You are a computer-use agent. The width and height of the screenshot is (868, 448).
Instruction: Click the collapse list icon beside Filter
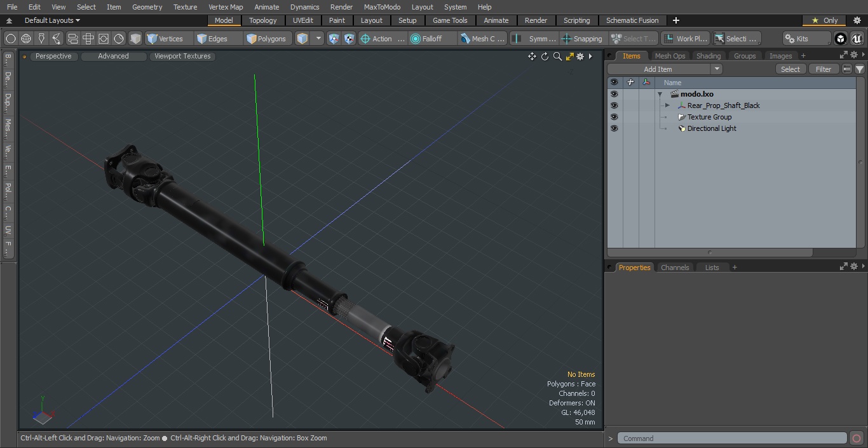click(847, 69)
